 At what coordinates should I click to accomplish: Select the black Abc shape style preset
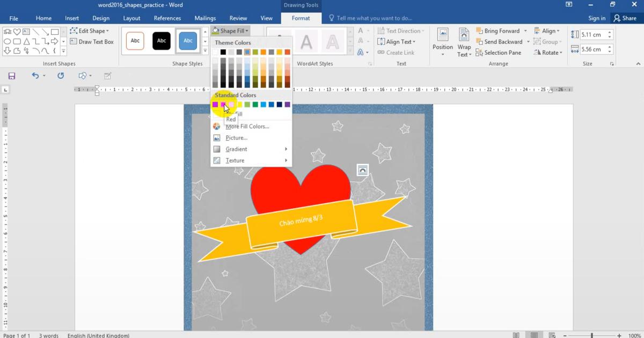coord(162,41)
